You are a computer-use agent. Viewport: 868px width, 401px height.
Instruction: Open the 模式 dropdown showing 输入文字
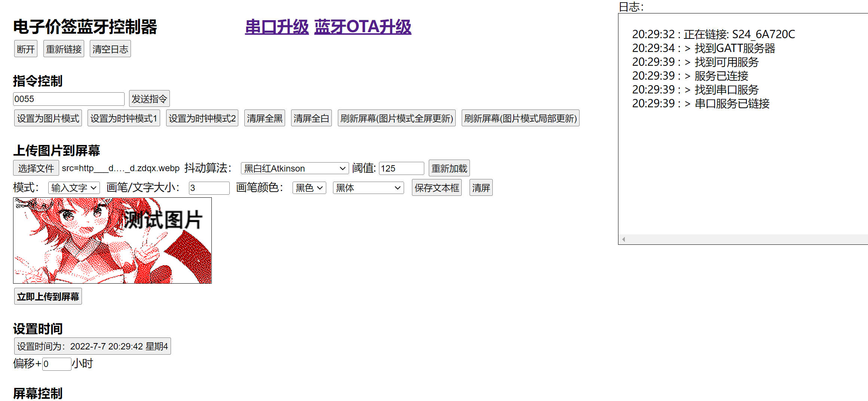coord(74,188)
